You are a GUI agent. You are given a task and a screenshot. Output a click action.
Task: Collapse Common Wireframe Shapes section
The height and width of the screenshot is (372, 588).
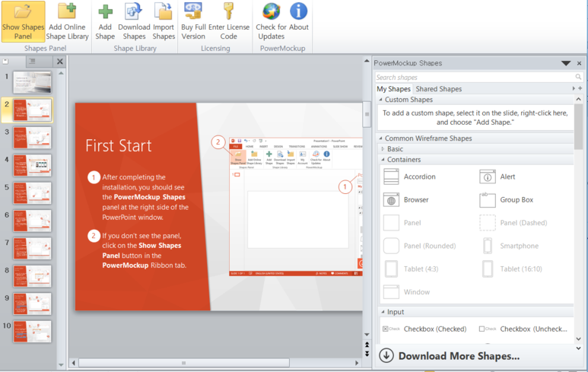(x=380, y=138)
